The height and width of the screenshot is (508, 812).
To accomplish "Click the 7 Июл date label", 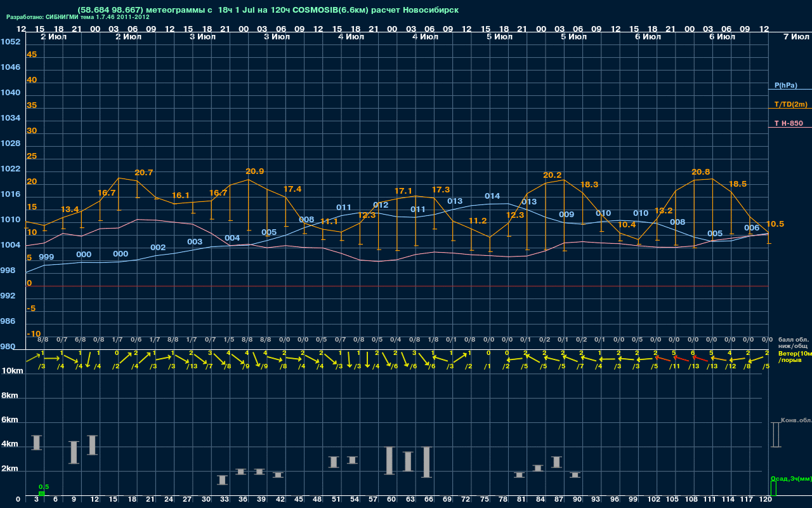I will coord(796,37).
